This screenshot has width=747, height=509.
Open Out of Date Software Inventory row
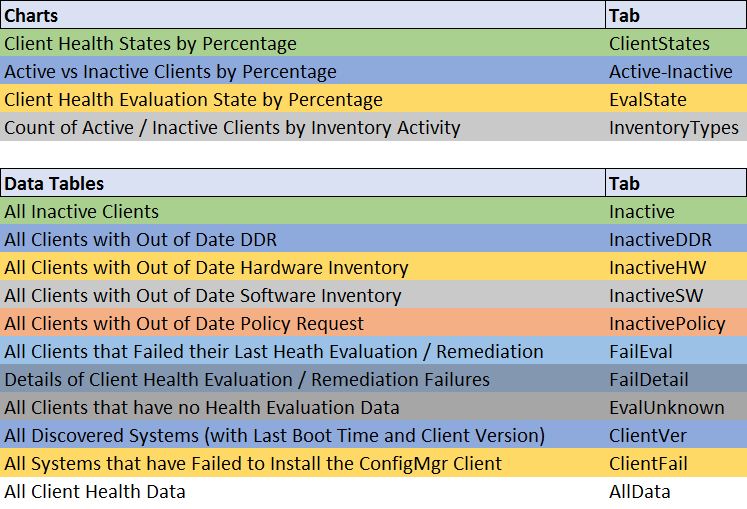click(202, 296)
